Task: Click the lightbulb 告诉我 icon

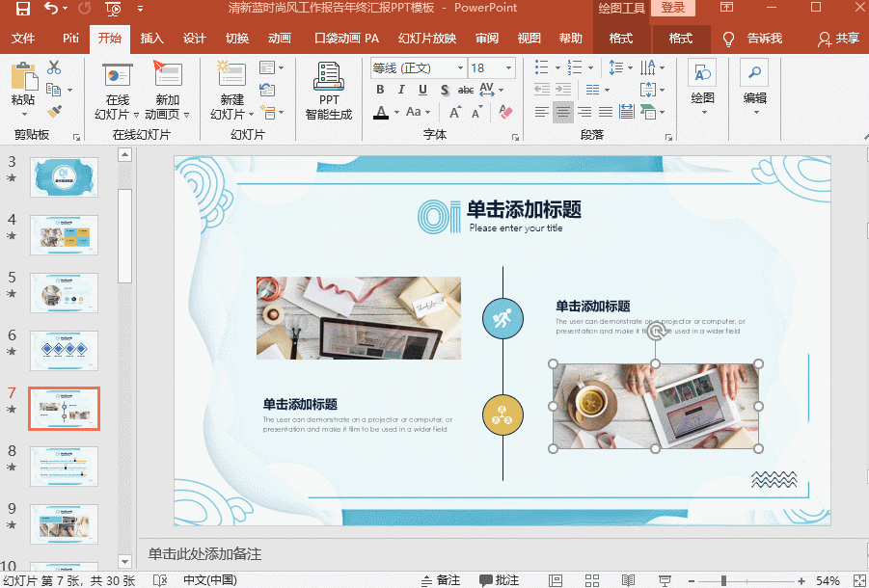Action: 728,39
